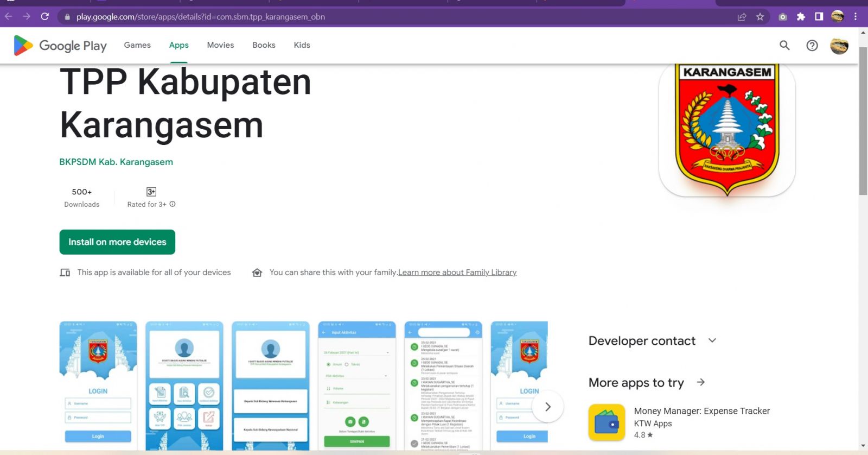Open Learn more about Family Library link

[x=457, y=273]
